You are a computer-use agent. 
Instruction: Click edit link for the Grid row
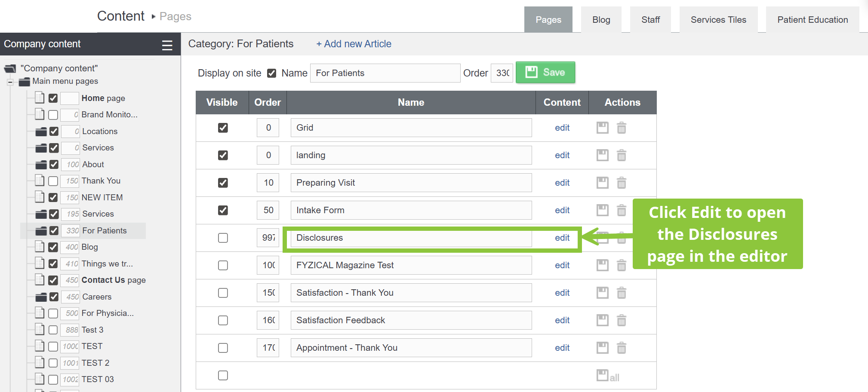(x=562, y=128)
